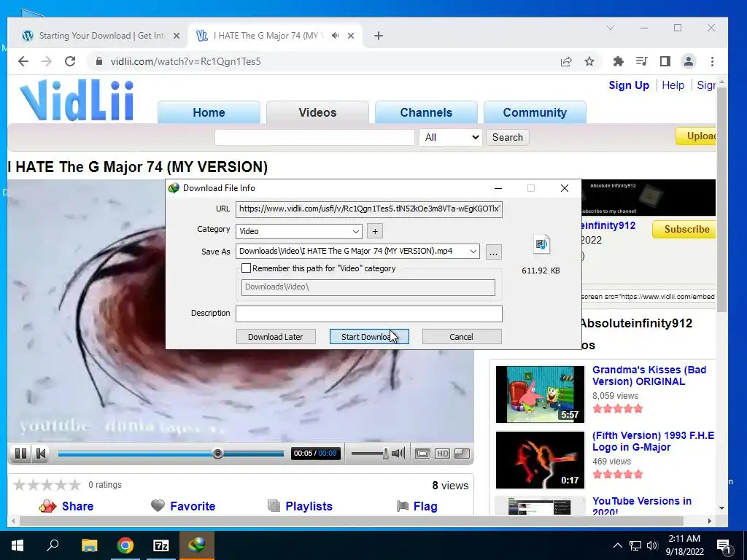Screen dimensions: 747x560
Task: Adjust the player volume slider handle
Action: pyautogui.click(x=385, y=454)
